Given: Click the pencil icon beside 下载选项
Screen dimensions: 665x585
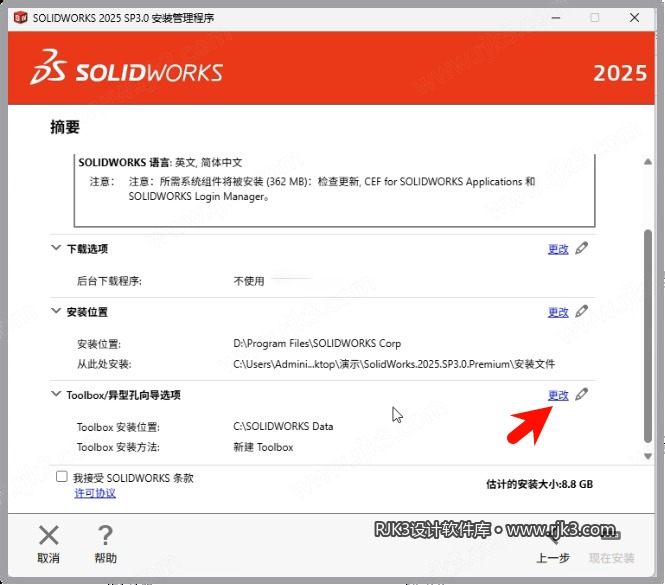Looking at the screenshot, I should click(x=581, y=248).
